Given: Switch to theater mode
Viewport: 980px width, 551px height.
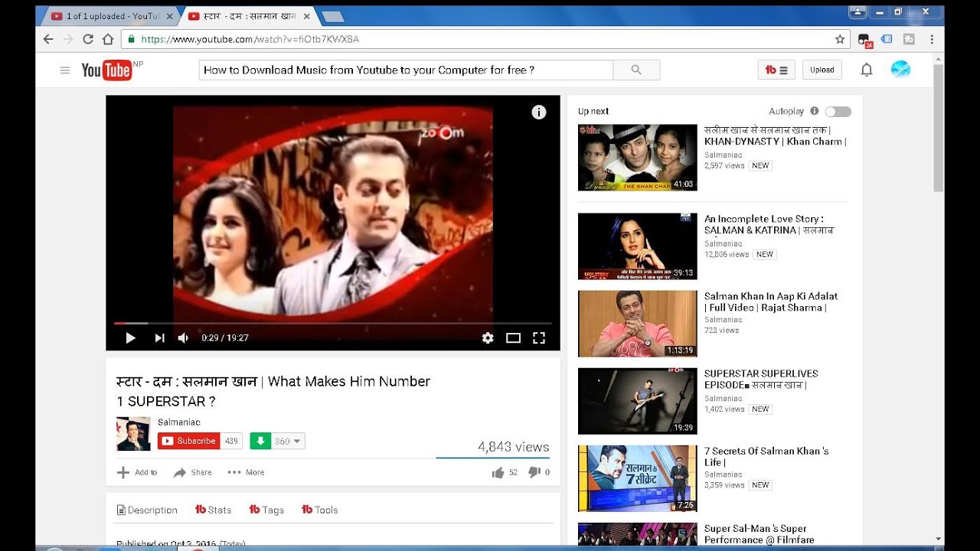Looking at the screenshot, I should coord(513,337).
